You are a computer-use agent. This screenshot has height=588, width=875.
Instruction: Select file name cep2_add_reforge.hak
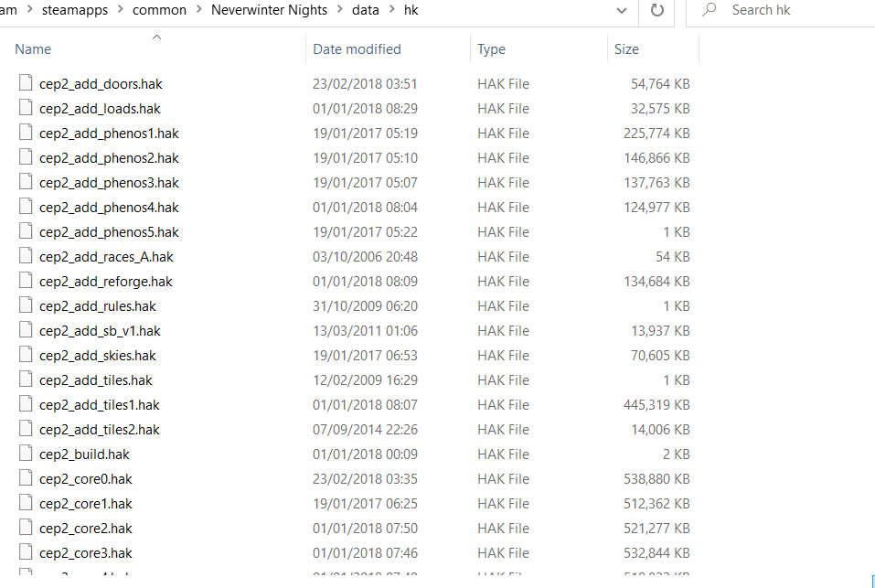(x=106, y=282)
